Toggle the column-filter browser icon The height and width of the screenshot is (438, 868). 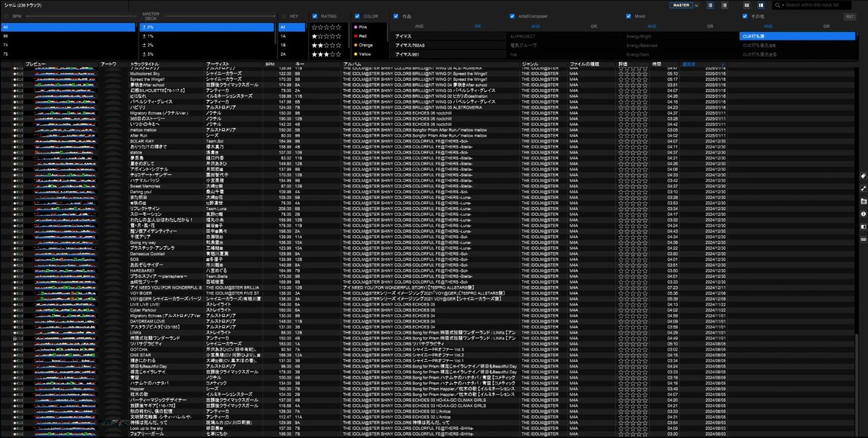747,5
